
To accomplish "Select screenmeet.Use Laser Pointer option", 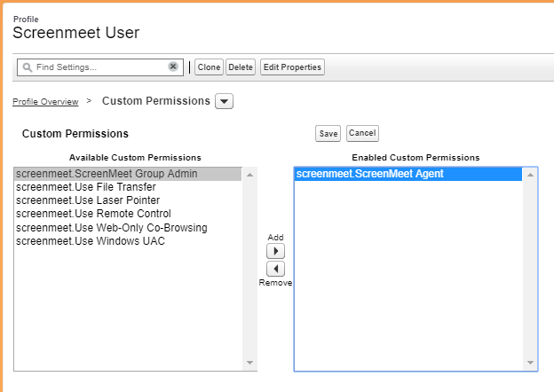I will [128, 200].
